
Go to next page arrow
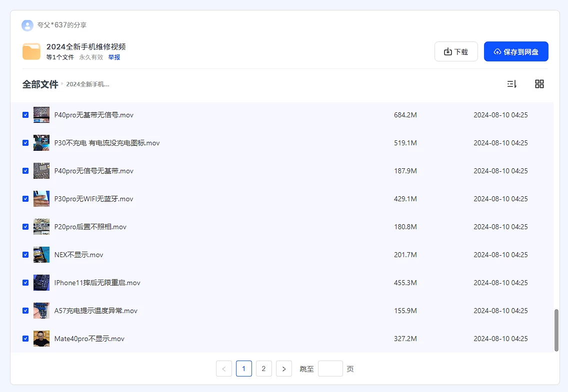tap(283, 369)
